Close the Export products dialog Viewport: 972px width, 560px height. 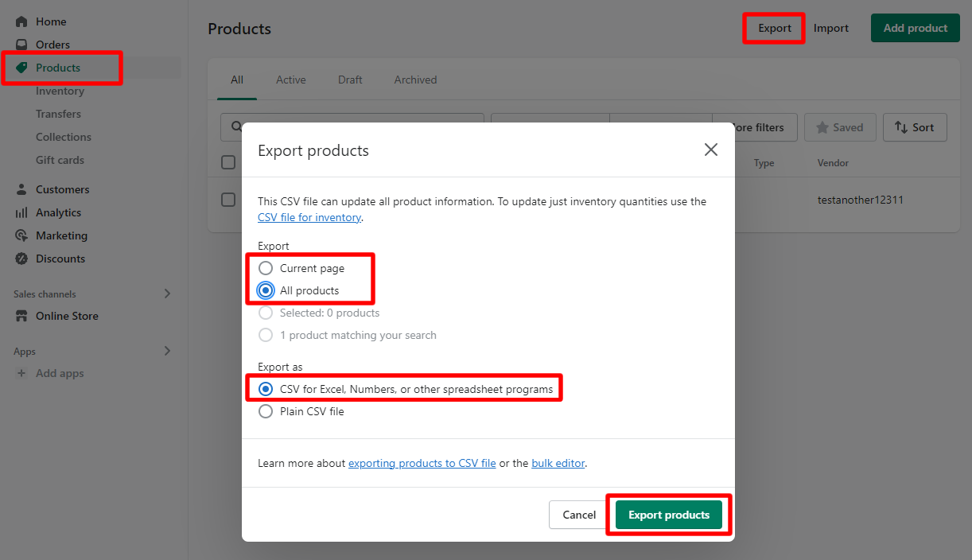tap(710, 150)
